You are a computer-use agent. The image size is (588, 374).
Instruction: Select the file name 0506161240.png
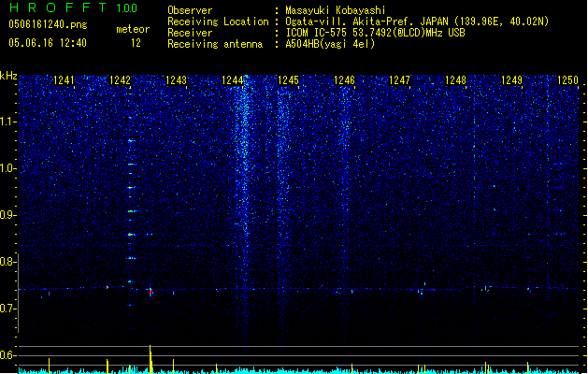click(48, 24)
